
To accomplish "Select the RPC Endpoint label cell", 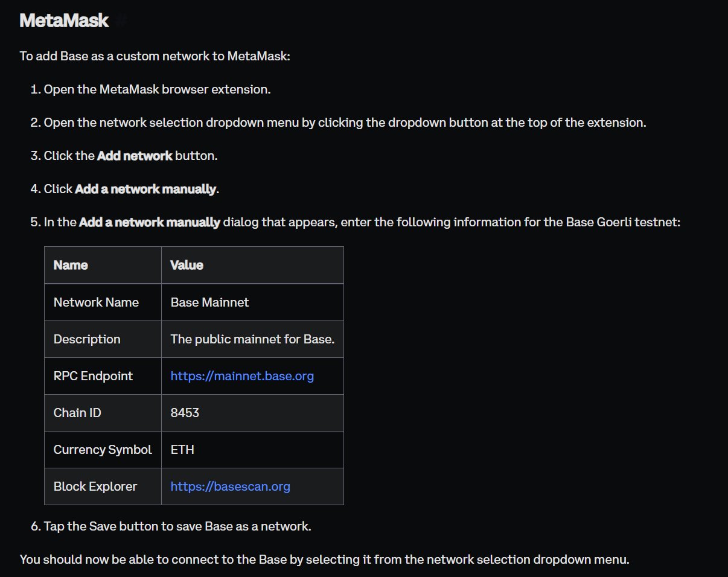I will (103, 376).
